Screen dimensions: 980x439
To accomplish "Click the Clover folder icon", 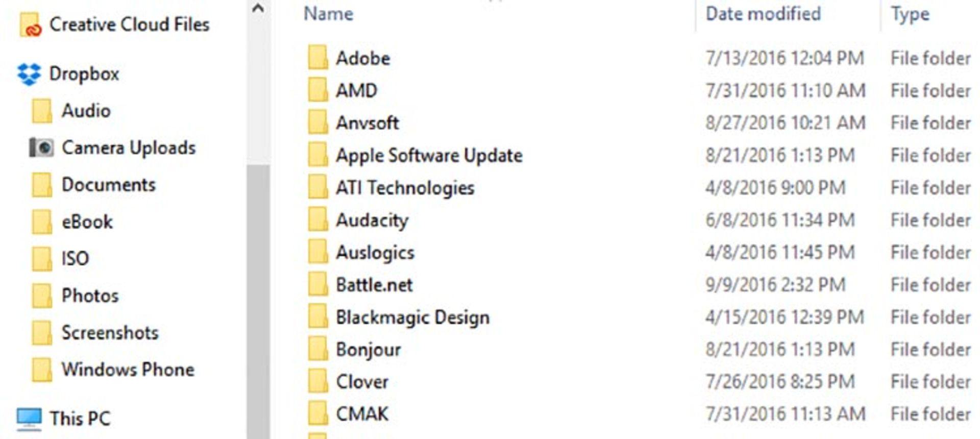I will [x=317, y=381].
